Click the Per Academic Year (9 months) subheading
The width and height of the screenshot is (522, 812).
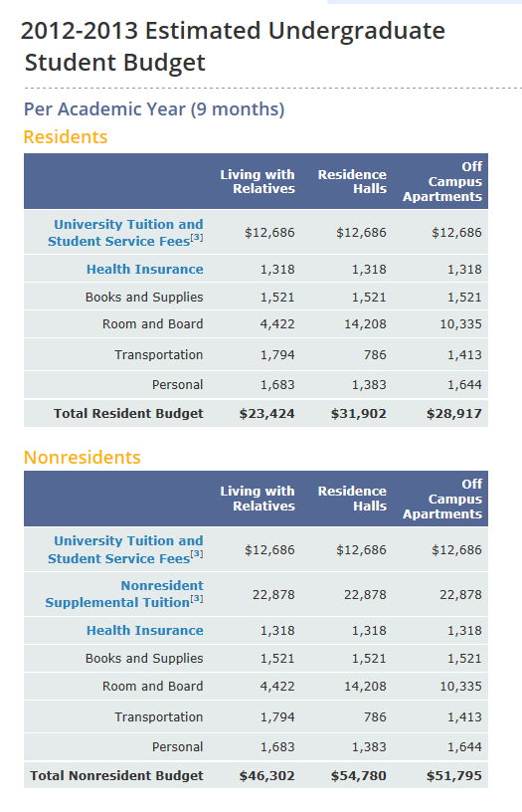tap(154, 109)
